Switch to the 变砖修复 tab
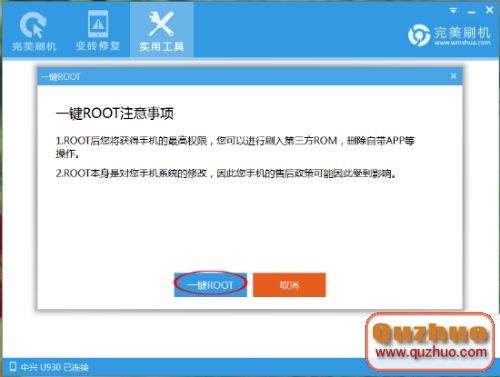The width and height of the screenshot is (500, 377). (98, 31)
